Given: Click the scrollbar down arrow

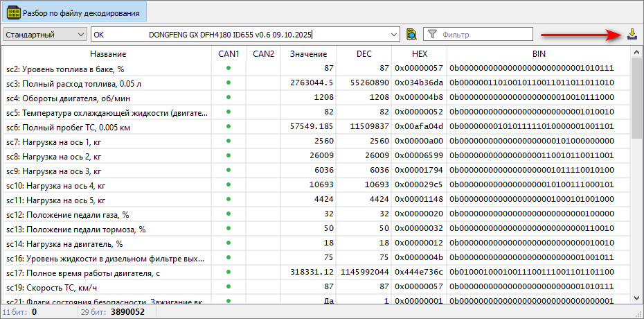Looking at the screenshot, I should click(x=636, y=298).
